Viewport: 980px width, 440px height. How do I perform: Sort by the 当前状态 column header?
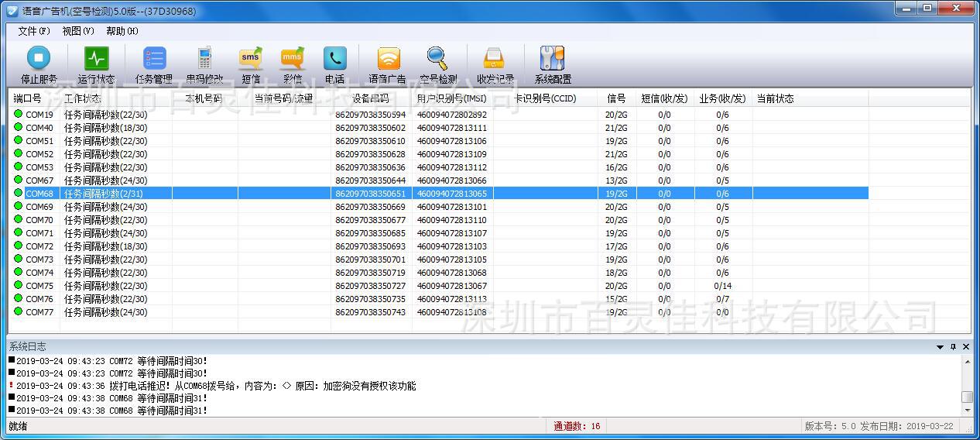[810, 98]
